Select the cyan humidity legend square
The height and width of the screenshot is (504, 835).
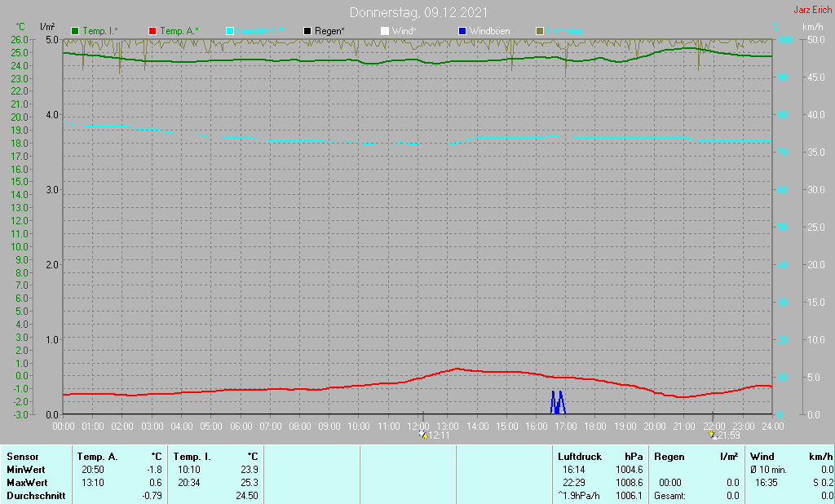(230, 31)
